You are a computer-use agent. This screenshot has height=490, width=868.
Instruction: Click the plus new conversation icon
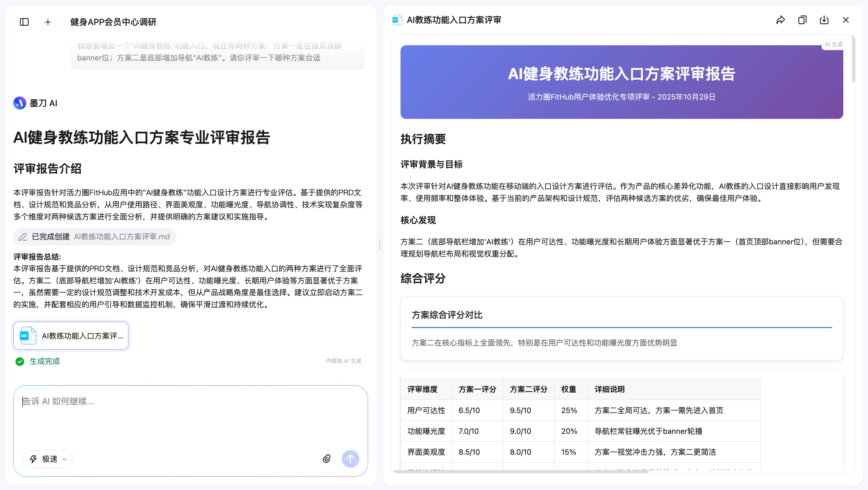pyautogui.click(x=48, y=22)
